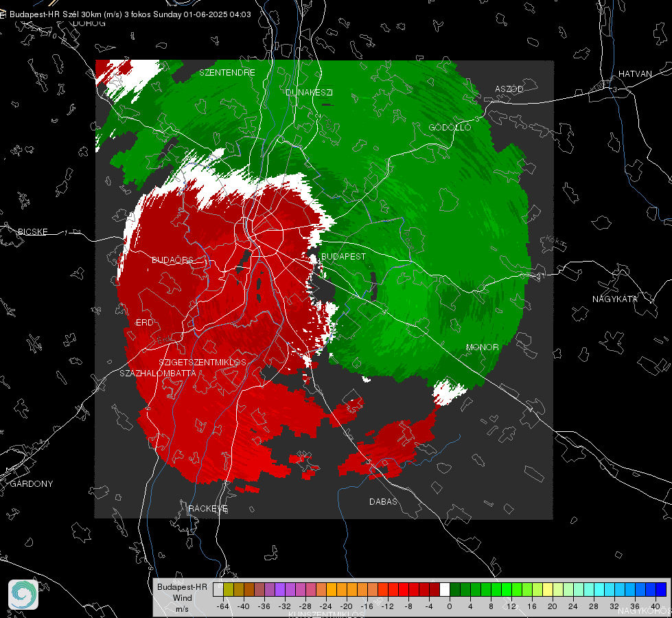This screenshot has height=618, width=672.
Task: Click the BUDAPEST city label
Action: (344, 256)
